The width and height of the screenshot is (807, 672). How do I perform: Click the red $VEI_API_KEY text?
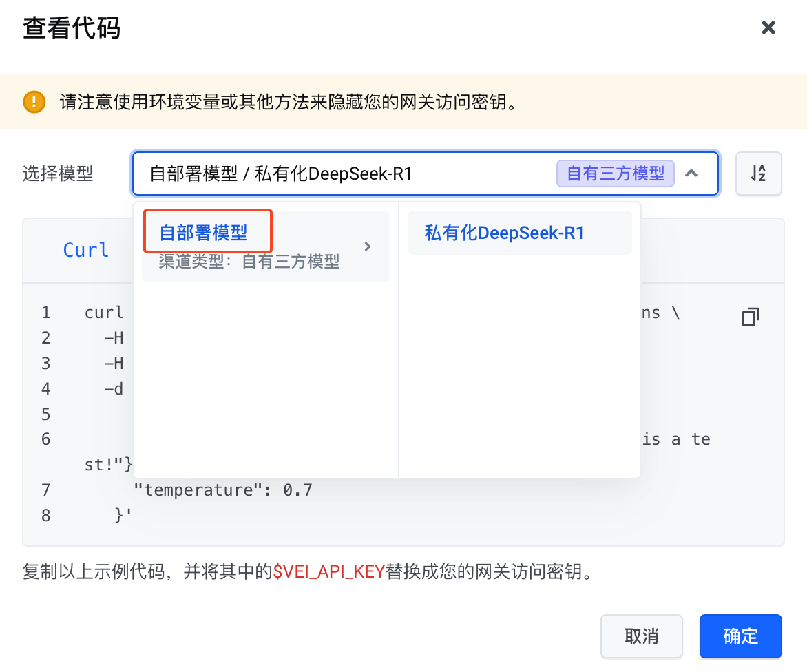328,572
